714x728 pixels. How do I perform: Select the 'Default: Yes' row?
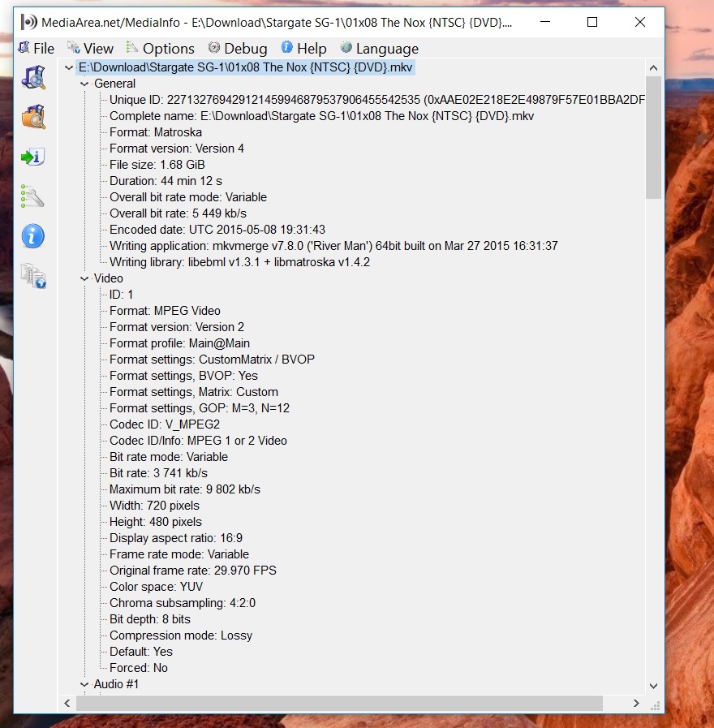tap(141, 653)
